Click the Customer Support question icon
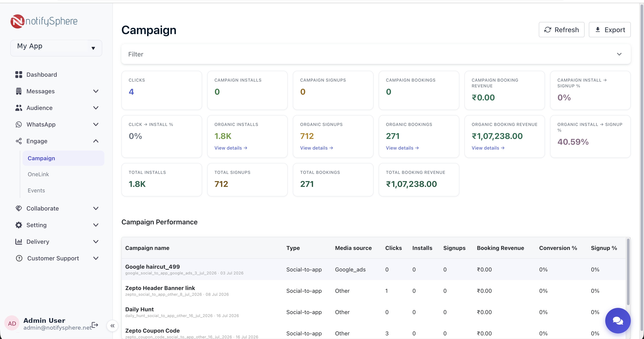 [19, 258]
